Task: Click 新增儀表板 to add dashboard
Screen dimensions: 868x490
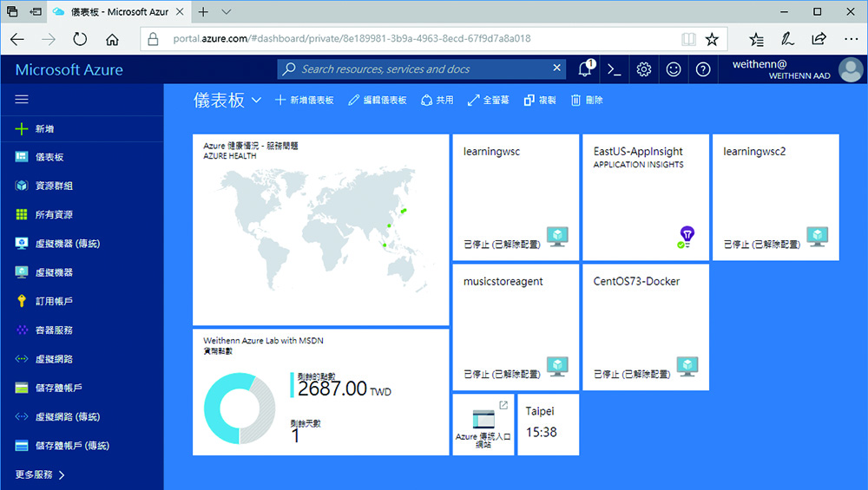Action: tap(305, 100)
